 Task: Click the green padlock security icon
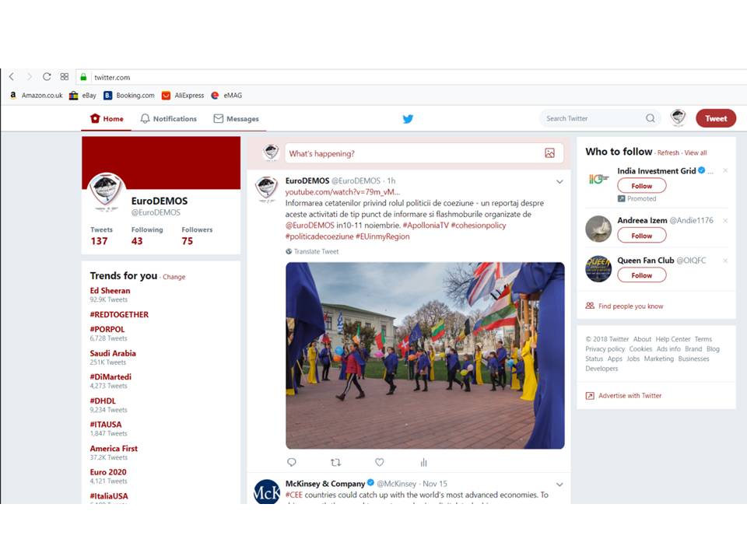click(83, 77)
